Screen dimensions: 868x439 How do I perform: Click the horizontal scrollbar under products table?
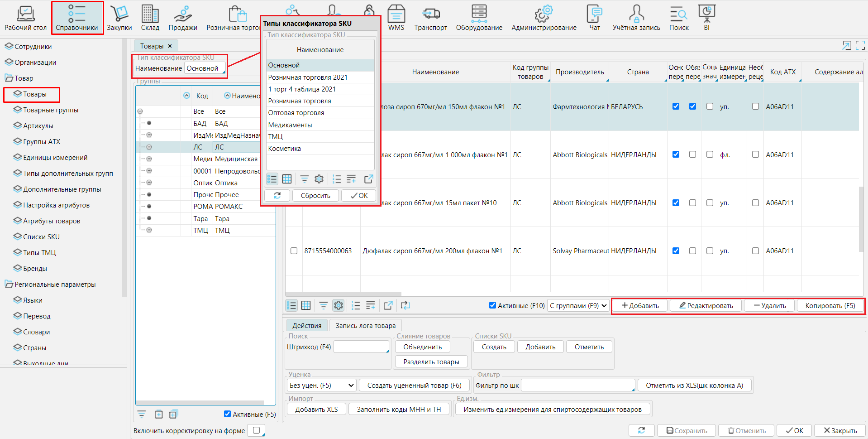click(x=344, y=294)
